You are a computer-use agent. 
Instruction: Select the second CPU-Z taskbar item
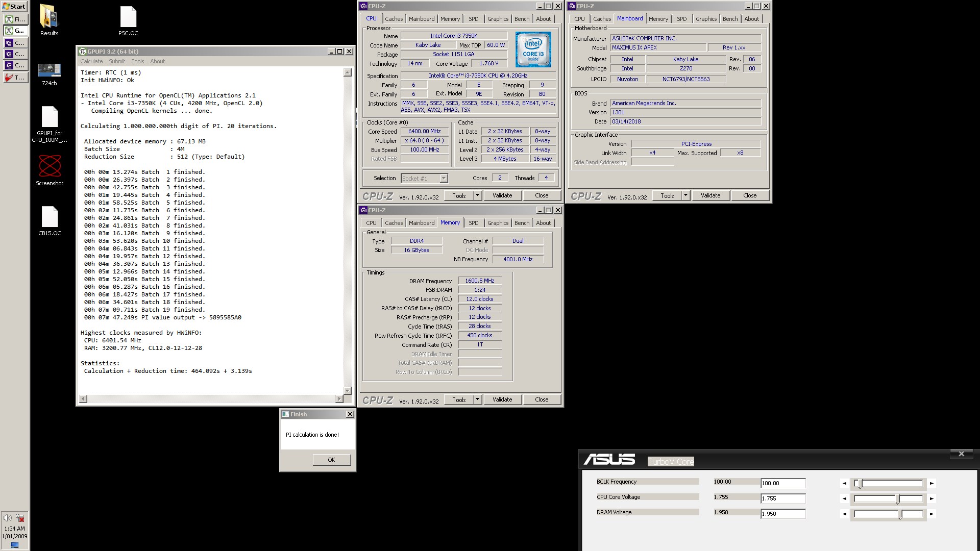coord(15,54)
